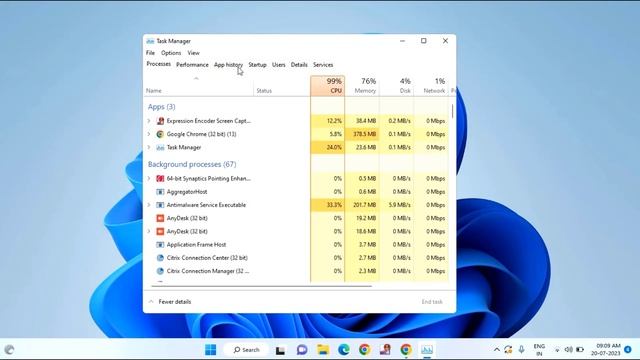This screenshot has height=360, width=640.
Task: Expand Antimalware Service Executable row
Action: (149, 205)
